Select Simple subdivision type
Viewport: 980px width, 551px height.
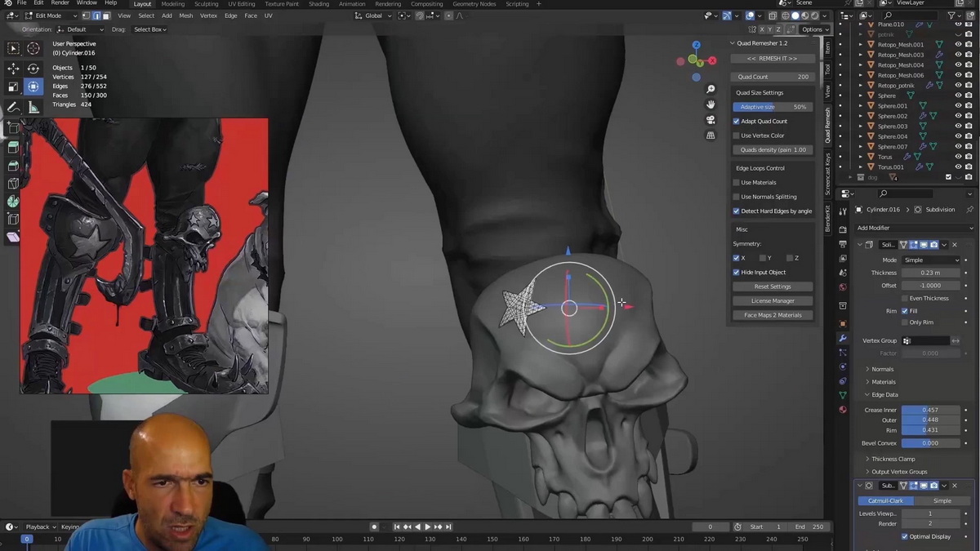(x=942, y=500)
